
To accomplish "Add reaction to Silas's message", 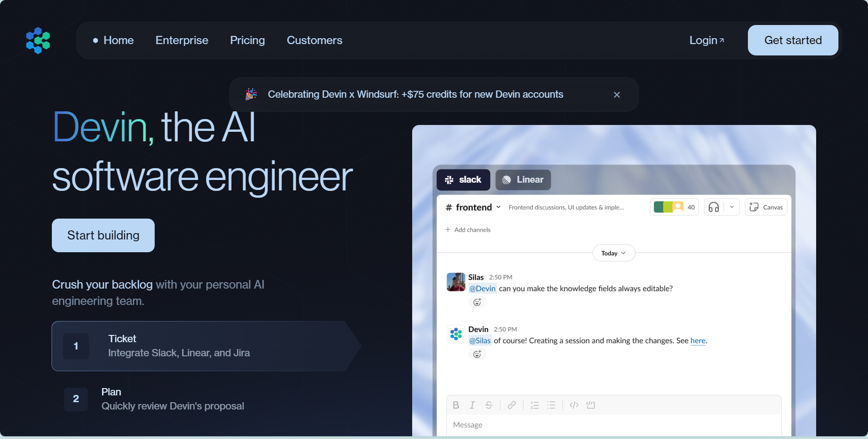I will [x=477, y=302].
